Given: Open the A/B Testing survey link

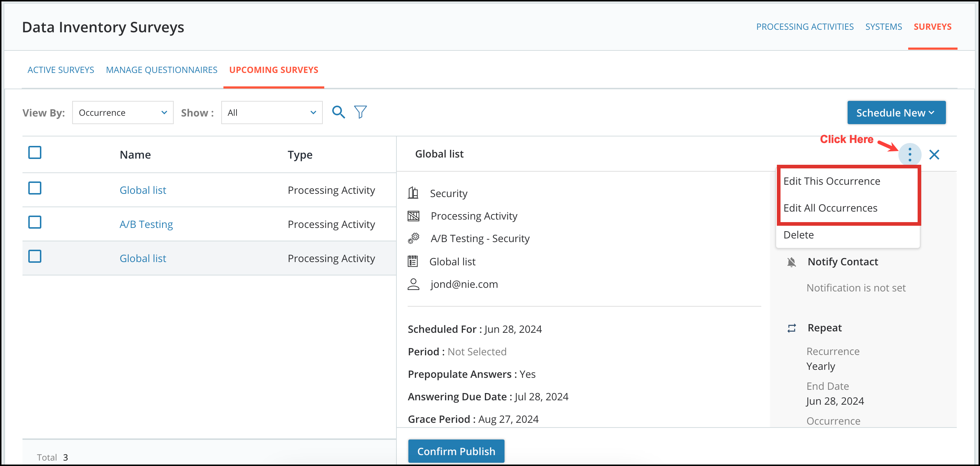Looking at the screenshot, I should click(x=146, y=224).
